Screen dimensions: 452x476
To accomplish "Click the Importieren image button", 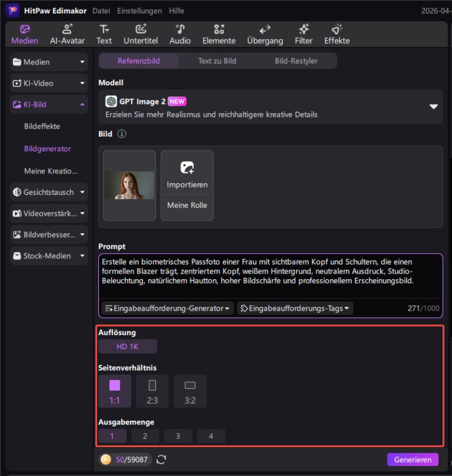I will (x=187, y=174).
